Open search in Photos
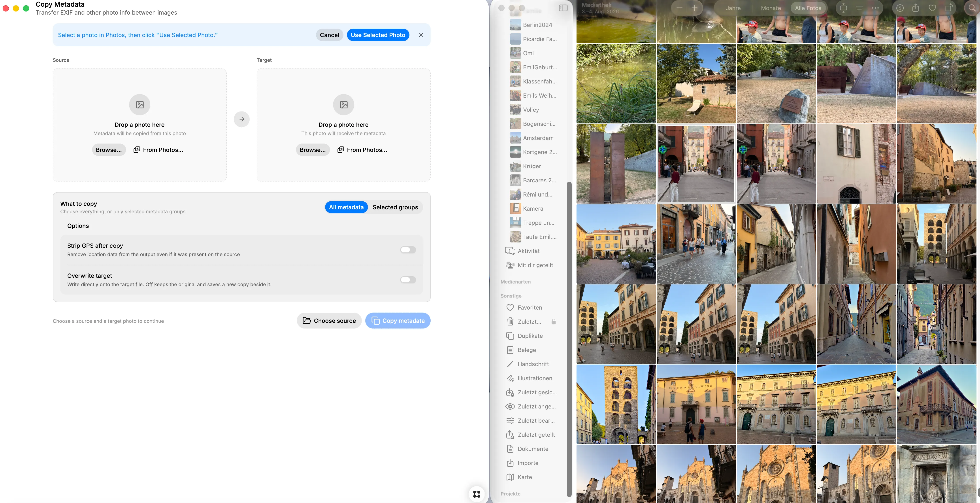 972,8
